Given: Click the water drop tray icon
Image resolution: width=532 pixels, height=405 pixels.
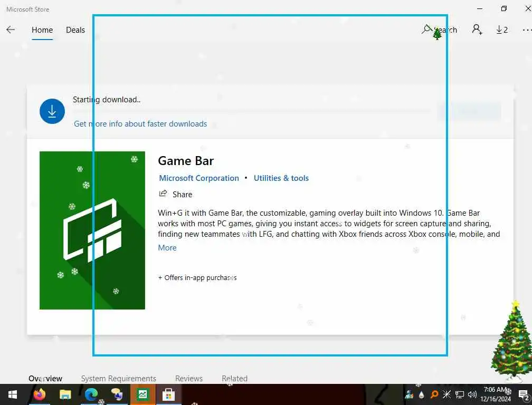Looking at the screenshot, I should click(422, 394).
